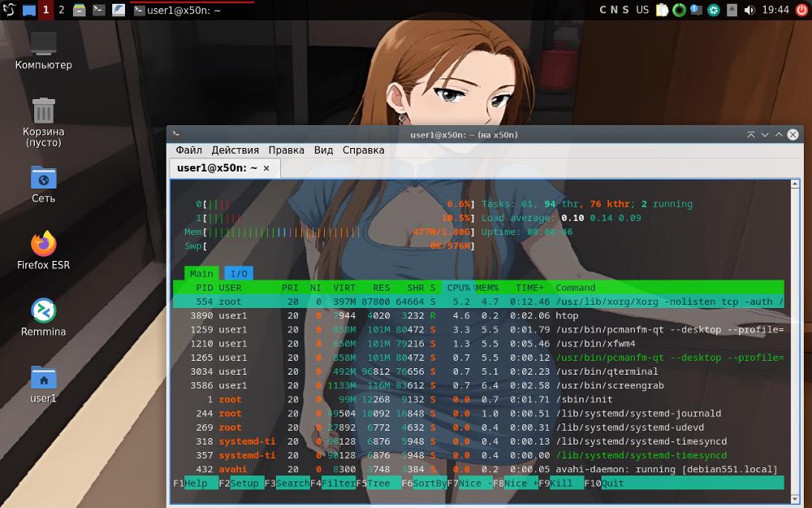
Task: Select the avahi-daemon process row
Action: point(478,470)
